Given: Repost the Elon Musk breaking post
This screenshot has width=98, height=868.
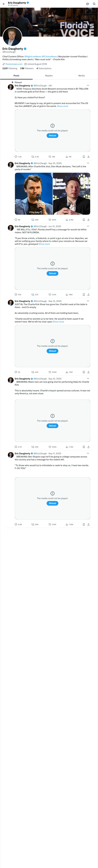Looking at the screenshot, I should tap(35, 220).
